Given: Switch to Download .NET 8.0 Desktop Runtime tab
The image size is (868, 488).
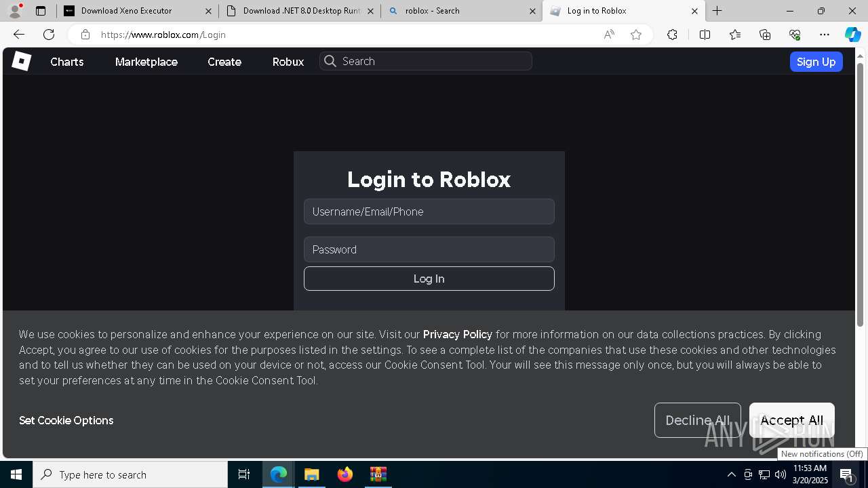Looking at the screenshot, I should click(x=301, y=11).
